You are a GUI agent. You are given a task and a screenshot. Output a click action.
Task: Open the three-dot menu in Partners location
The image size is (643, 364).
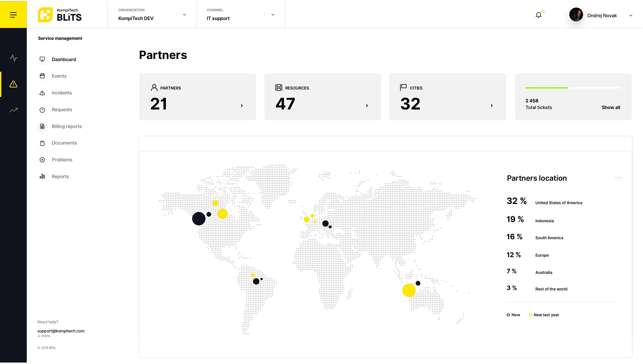point(618,178)
